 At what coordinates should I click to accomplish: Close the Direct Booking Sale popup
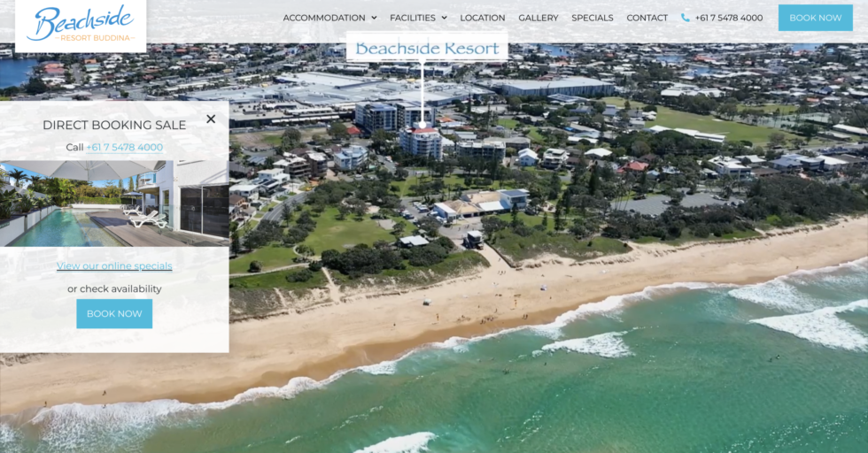coord(211,119)
